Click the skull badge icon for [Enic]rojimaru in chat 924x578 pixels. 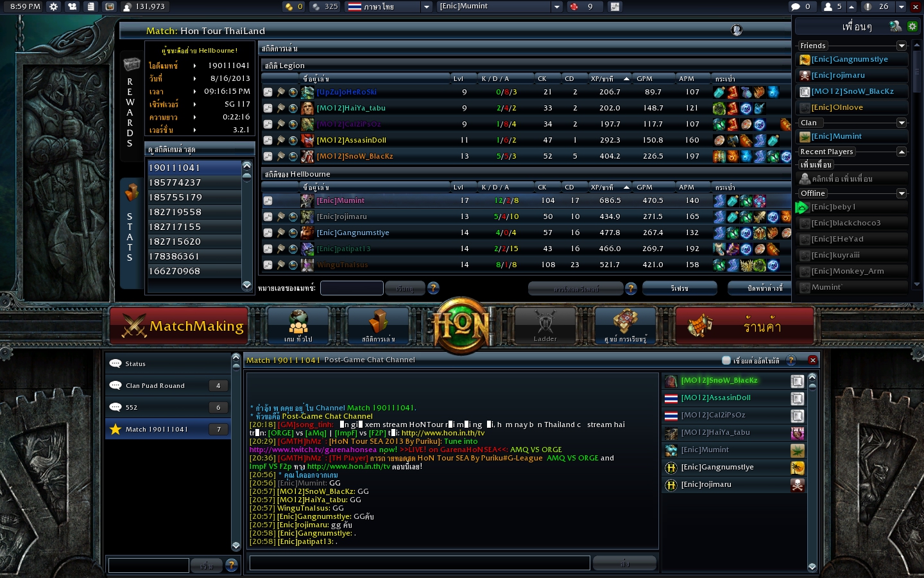(x=798, y=486)
